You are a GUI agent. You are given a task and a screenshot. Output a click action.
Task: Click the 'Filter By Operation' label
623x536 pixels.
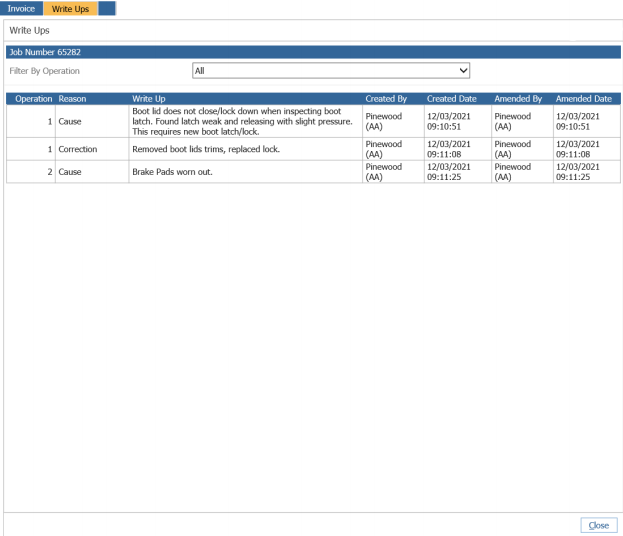coord(44,71)
